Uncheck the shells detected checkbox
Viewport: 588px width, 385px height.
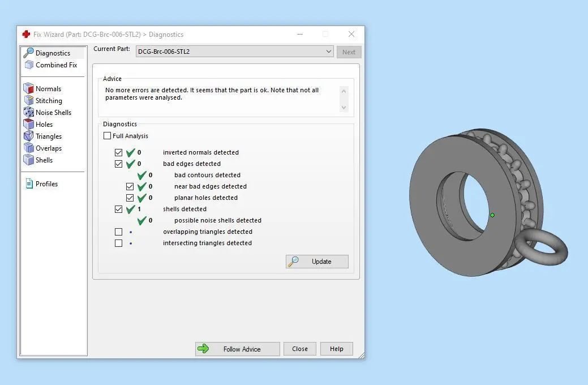pos(118,209)
